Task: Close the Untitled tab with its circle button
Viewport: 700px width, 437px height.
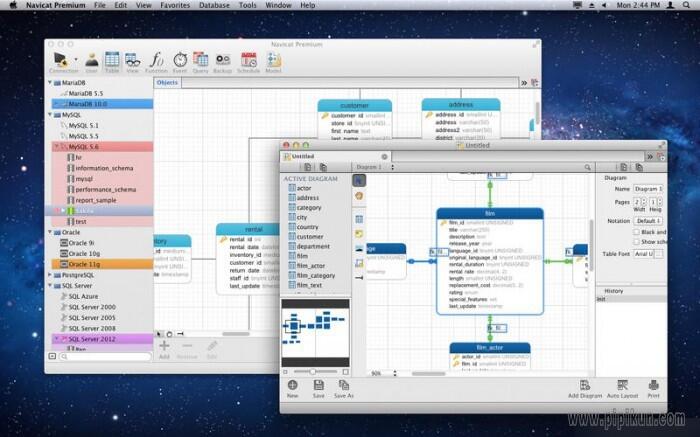Action: (384, 157)
